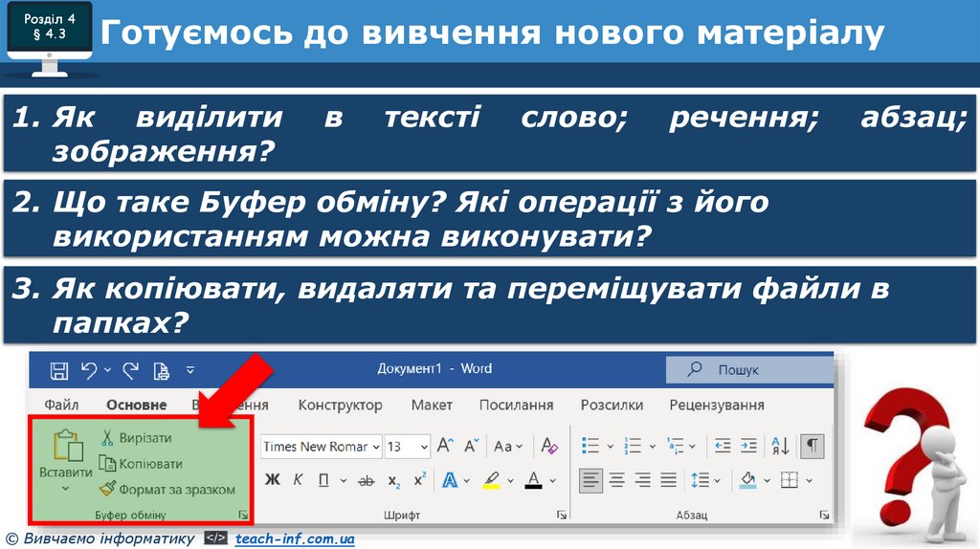Select center alignment icon

coord(617,480)
